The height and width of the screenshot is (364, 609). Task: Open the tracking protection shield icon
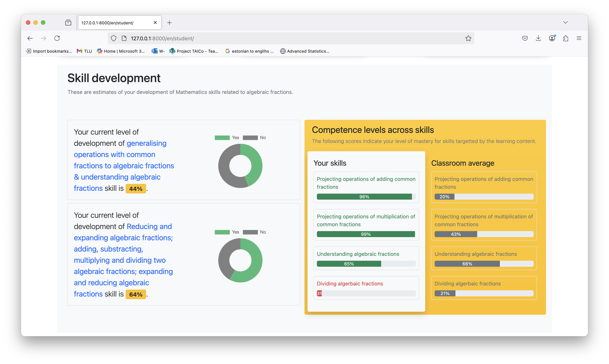tap(114, 38)
